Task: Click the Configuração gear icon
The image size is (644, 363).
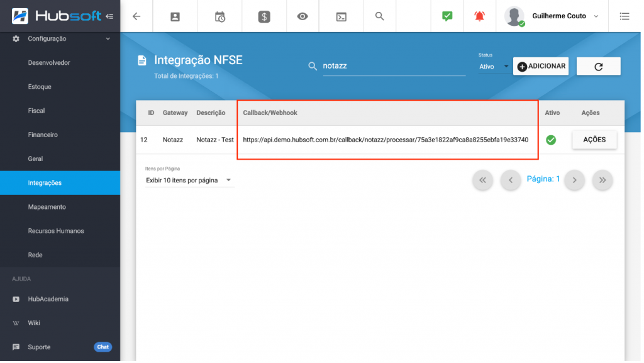Action: click(16, 38)
